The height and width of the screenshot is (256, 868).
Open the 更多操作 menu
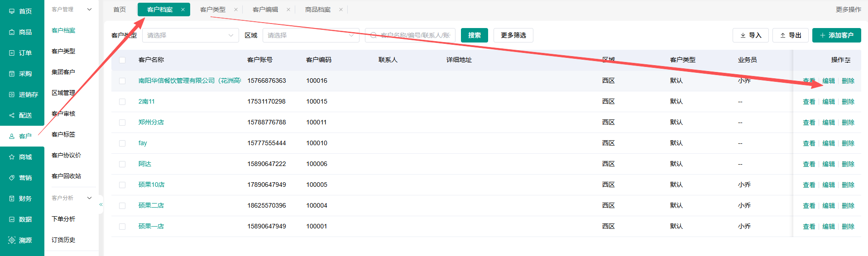pyautogui.click(x=849, y=9)
